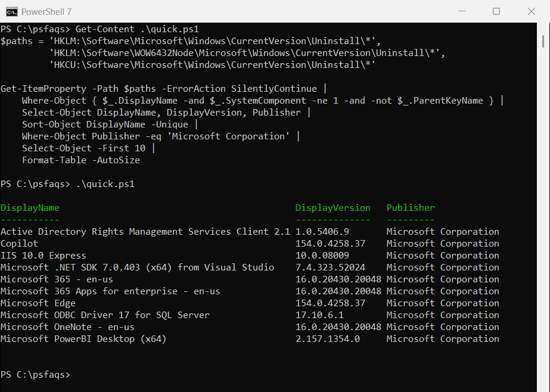Click the 'Select-Object -First 10' line
Image resolution: width=550 pixels, height=392 pixels.
tap(88, 148)
